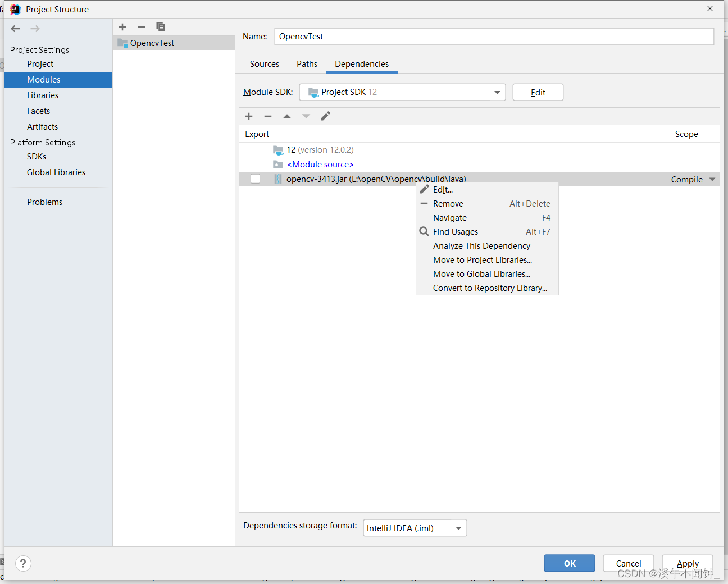Select Move to Global Libraries...
The height and width of the screenshot is (584, 728).
(487, 274)
